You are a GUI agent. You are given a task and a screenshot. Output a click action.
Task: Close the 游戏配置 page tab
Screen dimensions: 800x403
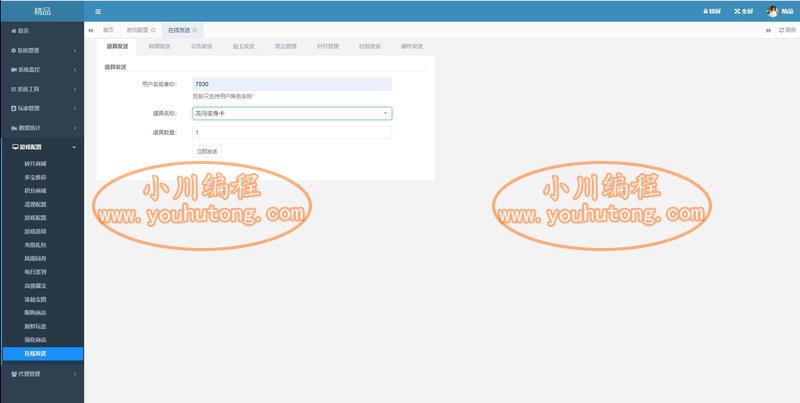point(153,30)
